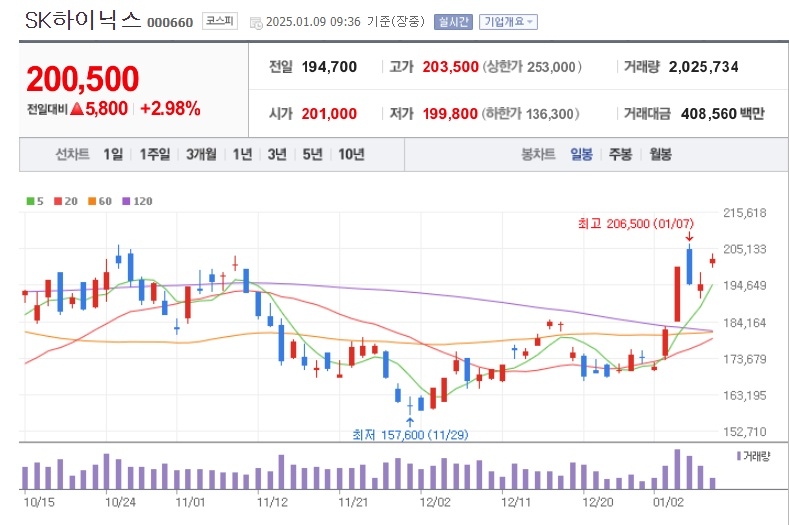Click the 실시간 button
Image resolution: width=789 pixels, height=525 pixels.
click(453, 22)
